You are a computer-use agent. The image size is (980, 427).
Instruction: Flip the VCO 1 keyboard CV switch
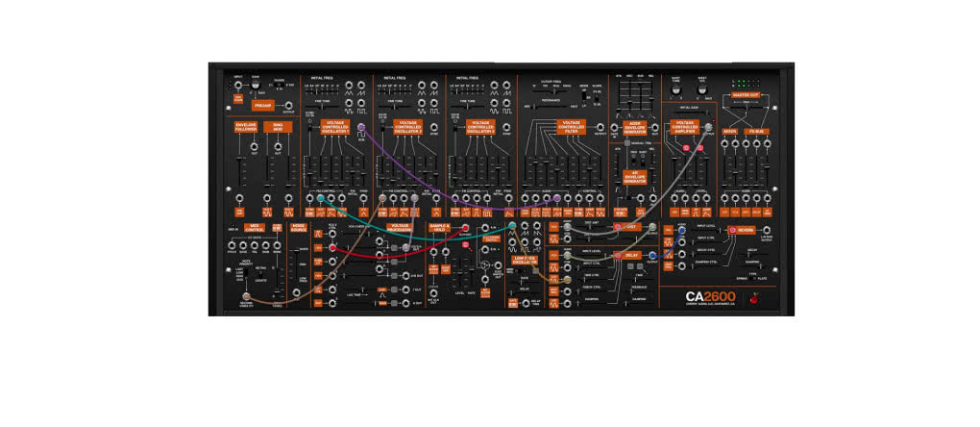tap(310, 127)
